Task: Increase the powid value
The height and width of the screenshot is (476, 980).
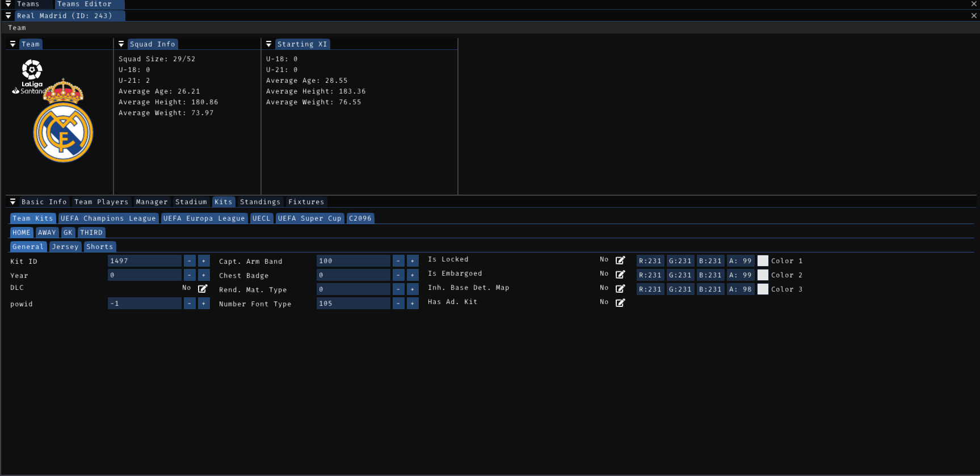Action: [x=204, y=304]
